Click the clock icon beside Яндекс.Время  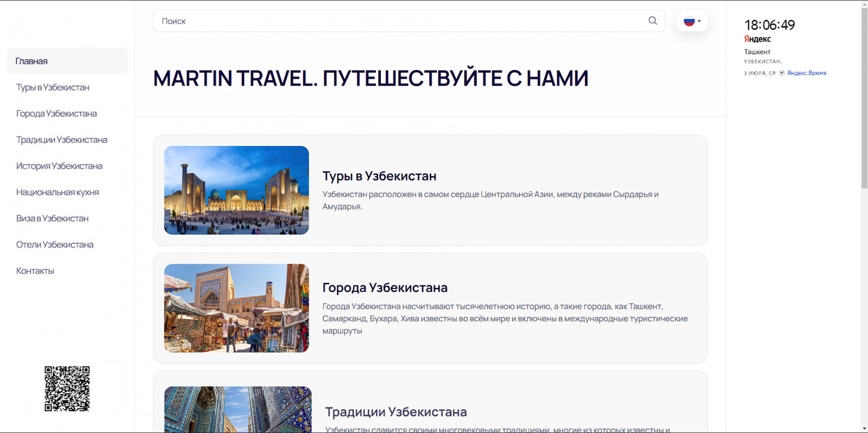[x=782, y=73]
